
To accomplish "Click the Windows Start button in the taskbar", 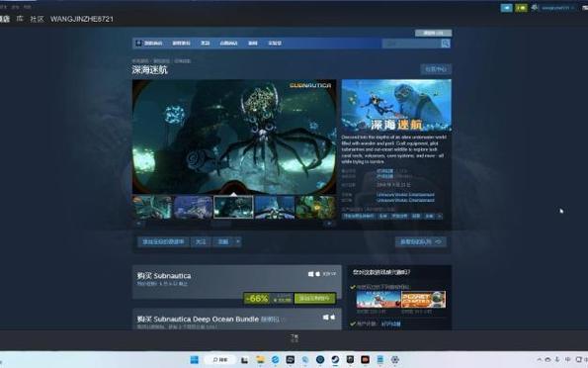I will click(x=195, y=360).
